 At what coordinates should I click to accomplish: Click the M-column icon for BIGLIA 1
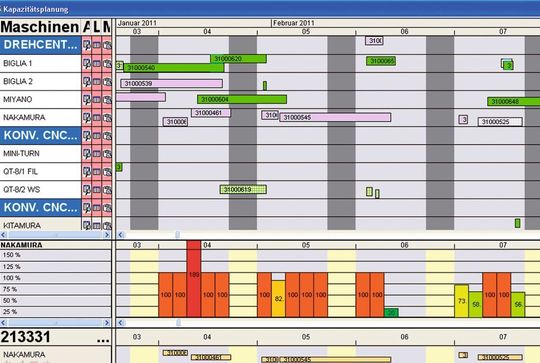(107, 64)
